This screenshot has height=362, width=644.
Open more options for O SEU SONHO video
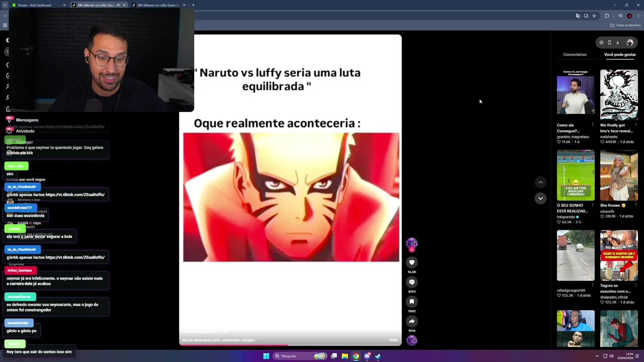click(x=593, y=205)
